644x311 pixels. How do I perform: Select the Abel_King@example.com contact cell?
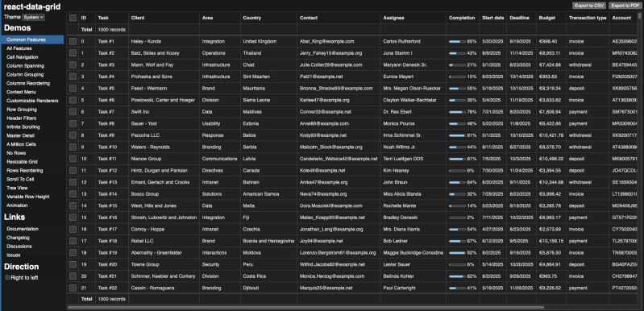339,41
